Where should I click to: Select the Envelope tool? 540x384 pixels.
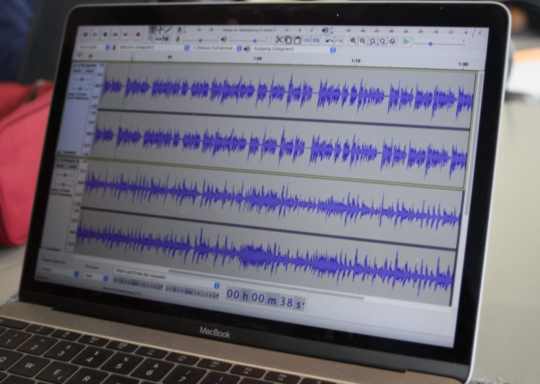click(x=160, y=30)
